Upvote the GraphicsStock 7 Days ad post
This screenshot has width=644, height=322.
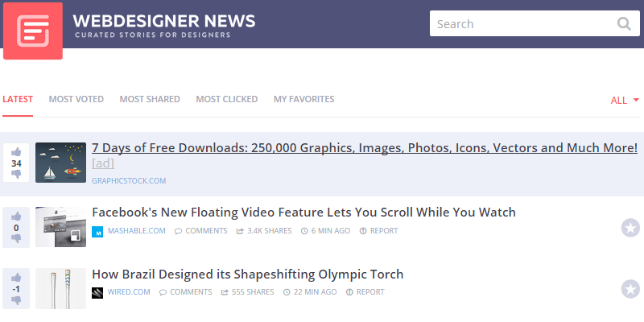tap(16, 151)
